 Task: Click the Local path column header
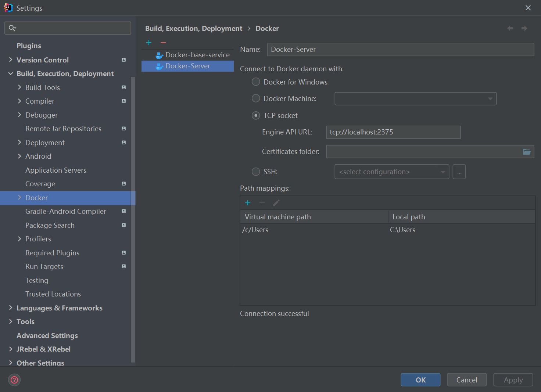(462, 217)
